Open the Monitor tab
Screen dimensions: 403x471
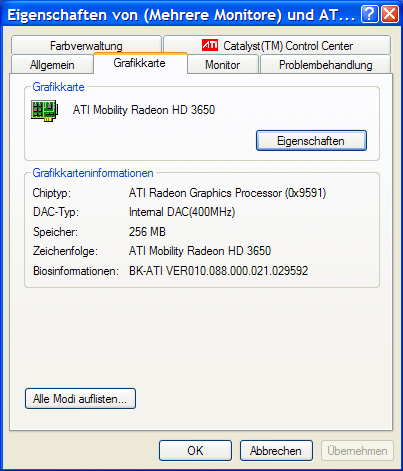click(222, 65)
